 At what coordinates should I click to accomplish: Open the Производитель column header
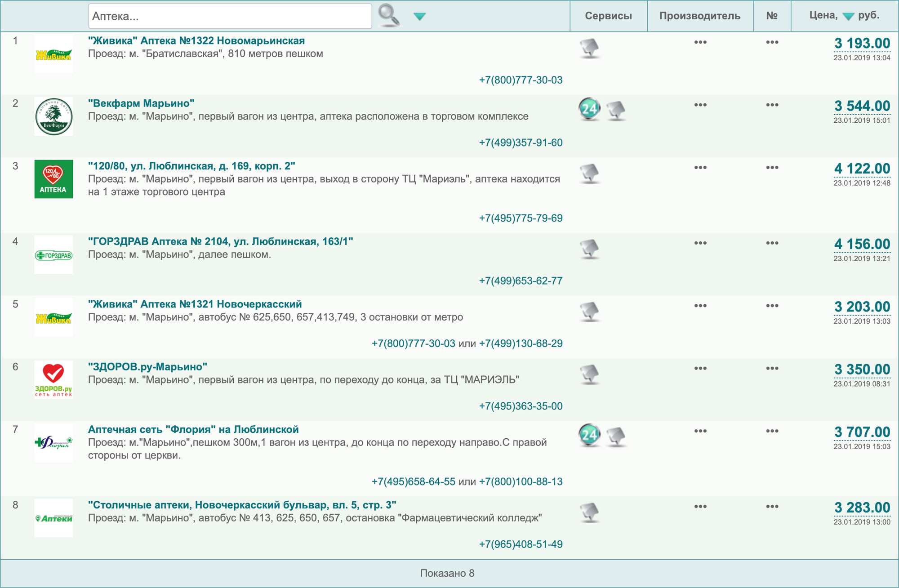point(700,16)
